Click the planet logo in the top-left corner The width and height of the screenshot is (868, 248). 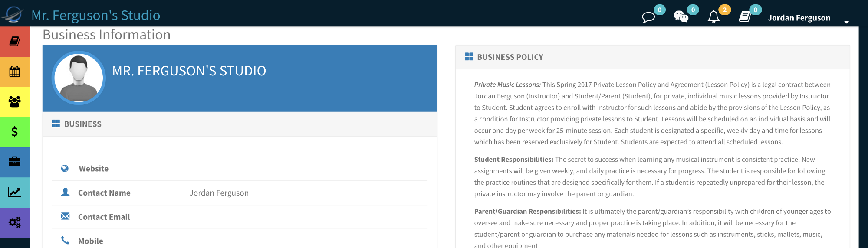13,14
